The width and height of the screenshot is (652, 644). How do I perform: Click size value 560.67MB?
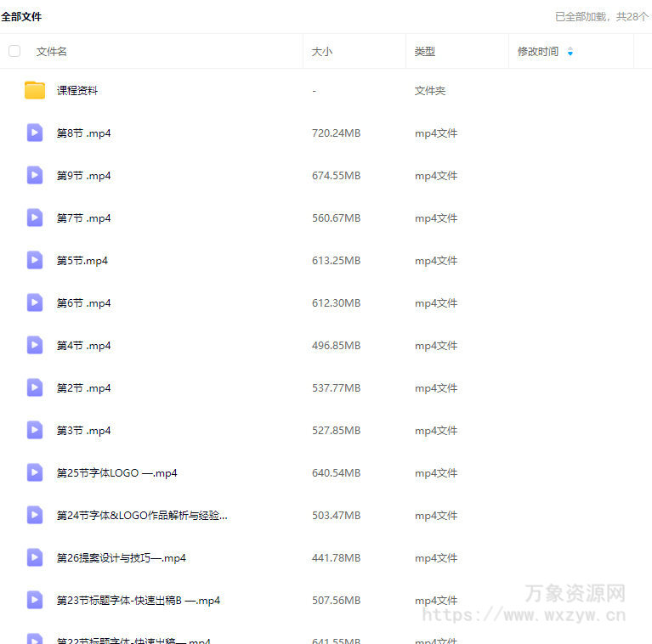[x=337, y=218]
